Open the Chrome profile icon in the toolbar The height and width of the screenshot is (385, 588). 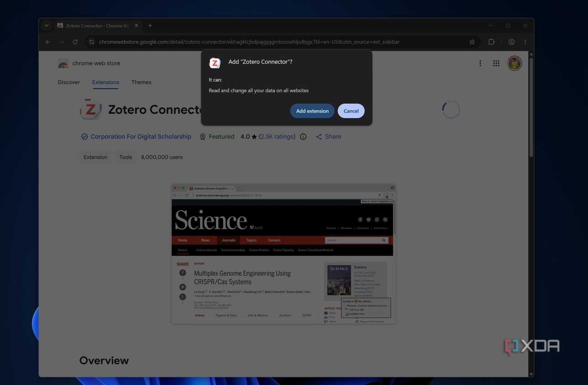pyautogui.click(x=511, y=42)
